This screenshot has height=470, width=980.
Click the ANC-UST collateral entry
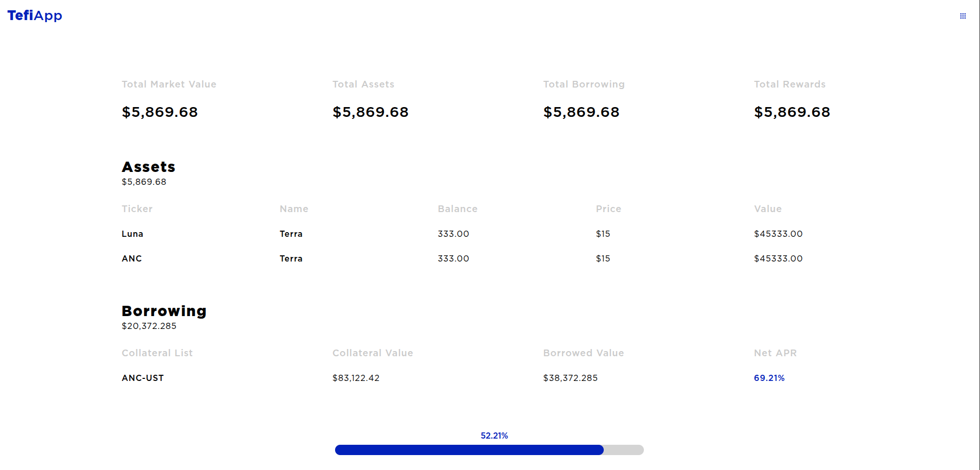coord(143,378)
